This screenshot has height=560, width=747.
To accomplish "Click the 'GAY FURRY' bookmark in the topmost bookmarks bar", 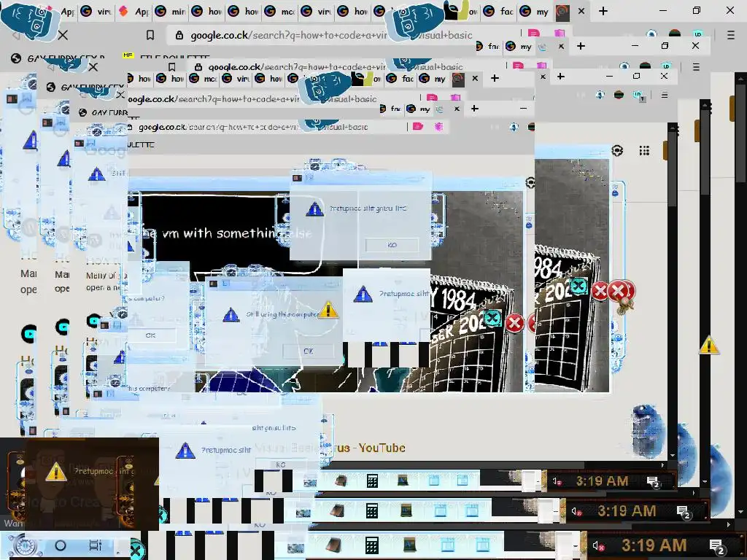I will (x=58, y=58).
